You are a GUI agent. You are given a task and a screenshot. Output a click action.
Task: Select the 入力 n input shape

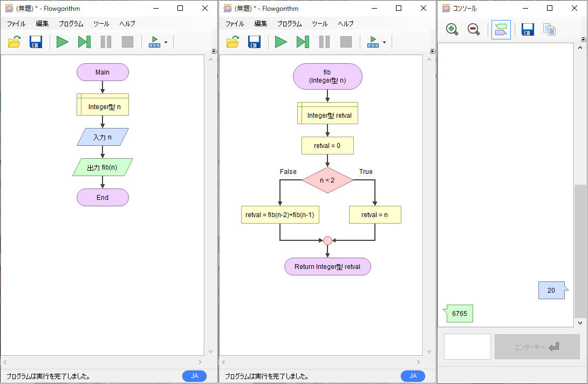pos(102,137)
